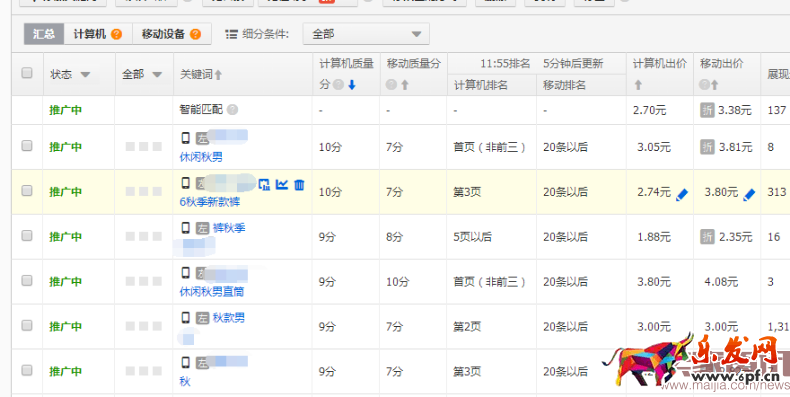Click the 2.70元 computer bid

click(x=650, y=110)
